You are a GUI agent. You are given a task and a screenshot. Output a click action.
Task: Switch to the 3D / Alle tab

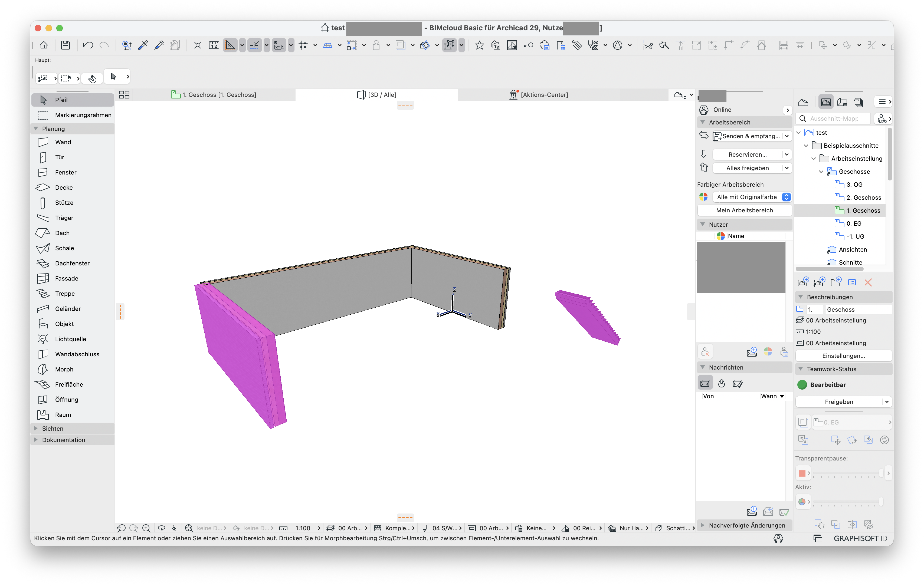(376, 95)
